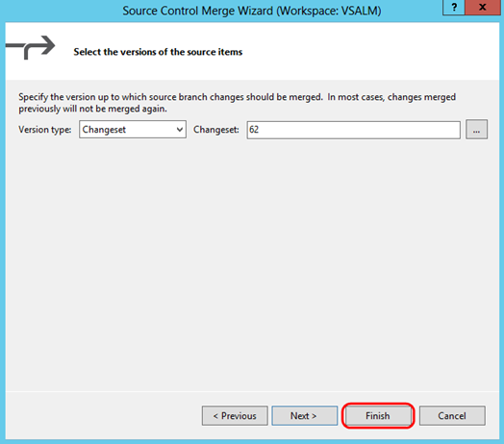
Task: Cancel the merge wizard
Action: (452, 416)
